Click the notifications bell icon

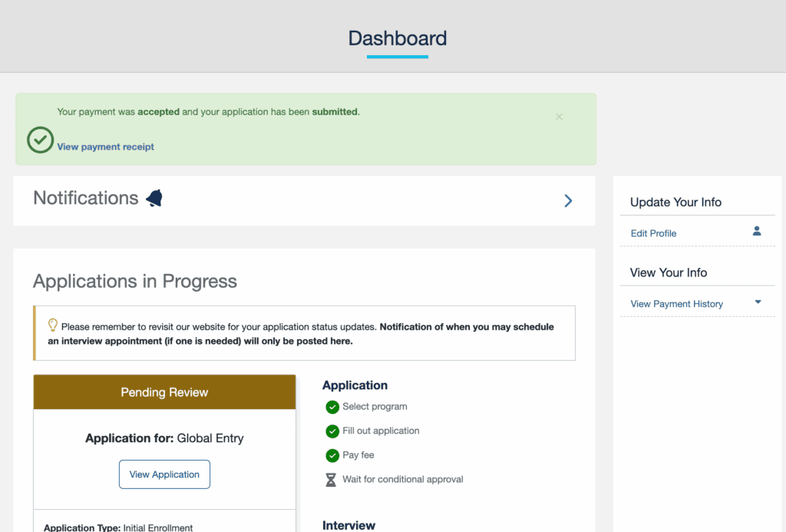154,199
